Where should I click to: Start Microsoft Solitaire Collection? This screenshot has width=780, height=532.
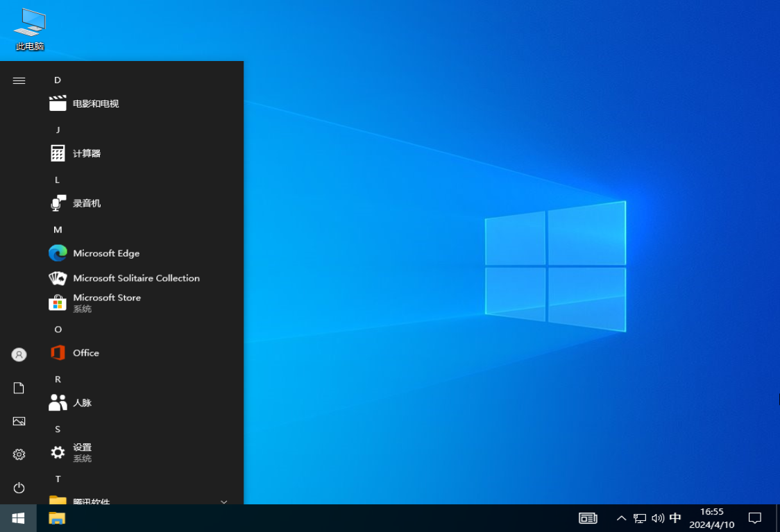[136, 277]
